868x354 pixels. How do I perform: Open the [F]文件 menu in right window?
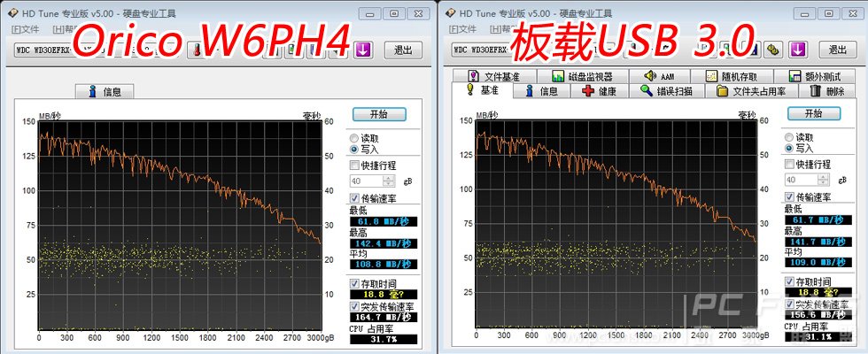[462, 28]
